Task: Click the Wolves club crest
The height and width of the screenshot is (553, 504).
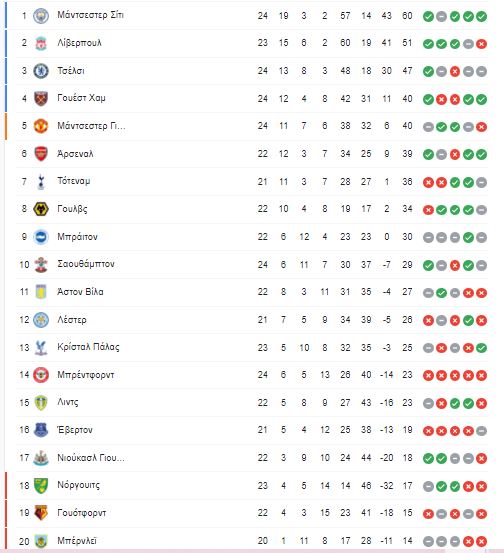Action: pyautogui.click(x=41, y=209)
